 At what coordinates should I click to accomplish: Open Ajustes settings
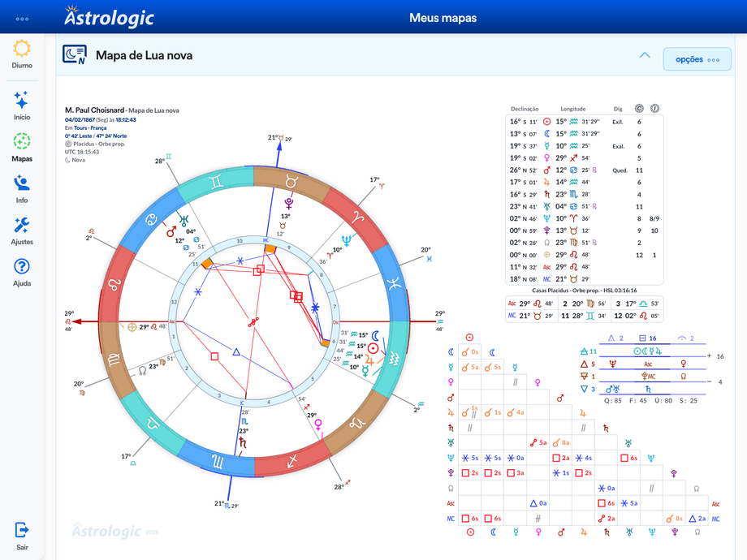point(22,230)
